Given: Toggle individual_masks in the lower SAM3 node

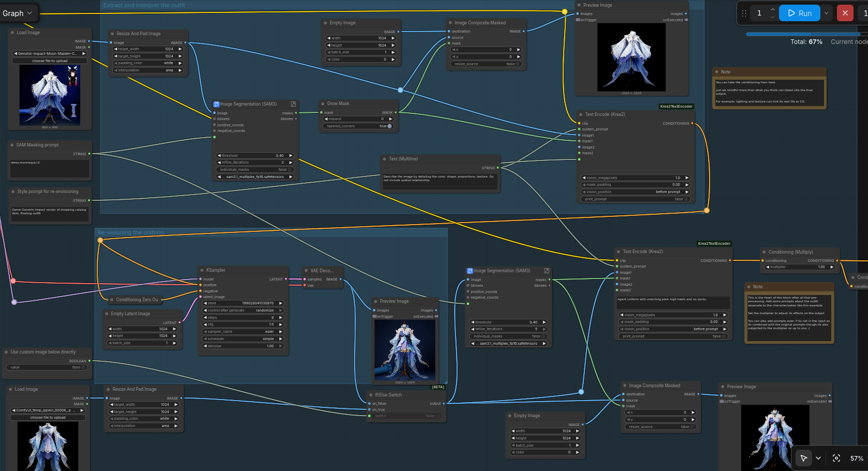Looking at the screenshot, I should pyautogui.click(x=508, y=336).
